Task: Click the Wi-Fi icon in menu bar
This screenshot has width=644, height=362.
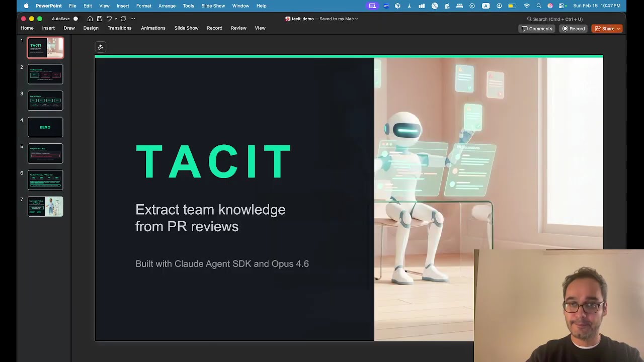Action: pyautogui.click(x=527, y=6)
